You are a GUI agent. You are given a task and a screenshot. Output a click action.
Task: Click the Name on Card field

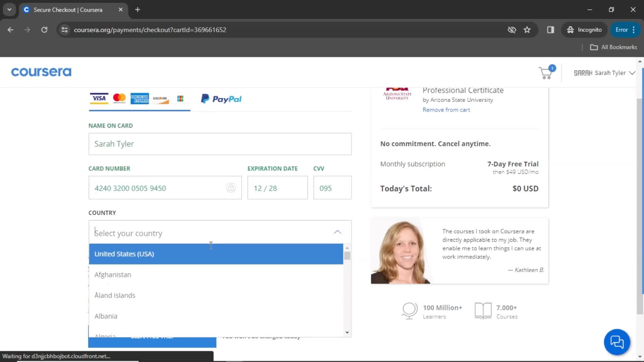point(220,144)
